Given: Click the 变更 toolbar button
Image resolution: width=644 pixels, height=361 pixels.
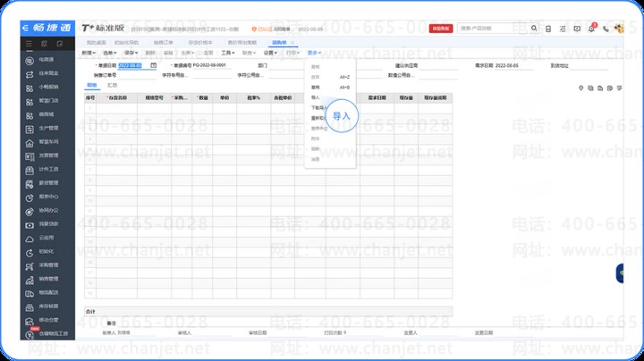Looking at the screenshot, I should pos(208,53).
